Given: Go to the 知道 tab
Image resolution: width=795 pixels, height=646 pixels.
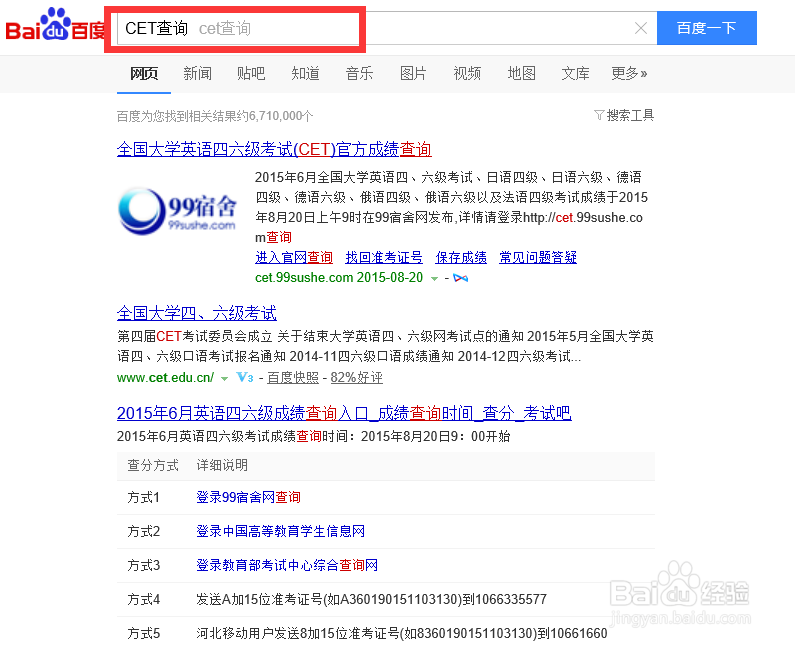Looking at the screenshot, I should point(305,74).
